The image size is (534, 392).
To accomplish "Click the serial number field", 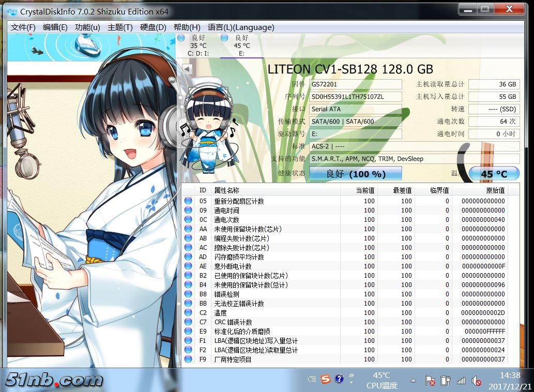I will click(355, 97).
